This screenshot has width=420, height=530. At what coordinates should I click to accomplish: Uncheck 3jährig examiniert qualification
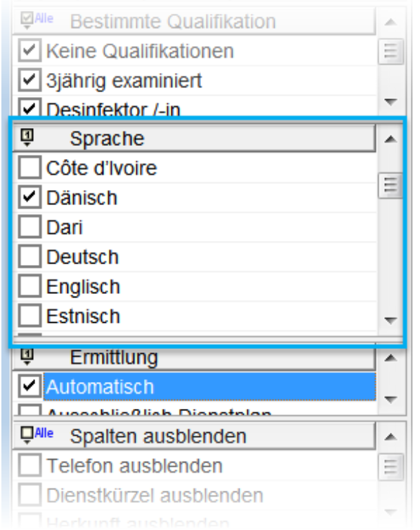(x=30, y=80)
